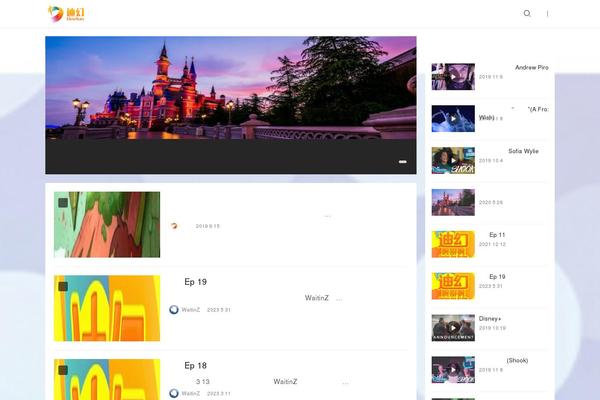This screenshot has height=400, width=600.
Task: Click the 2023 3 31 date under Ep 19 post
Action: point(218,310)
